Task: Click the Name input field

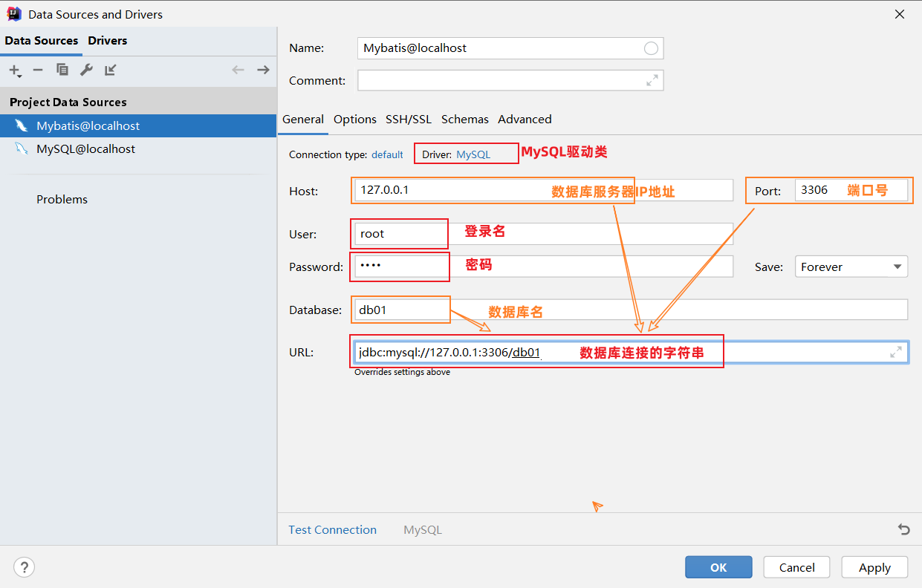Action: (x=510, y=48)
